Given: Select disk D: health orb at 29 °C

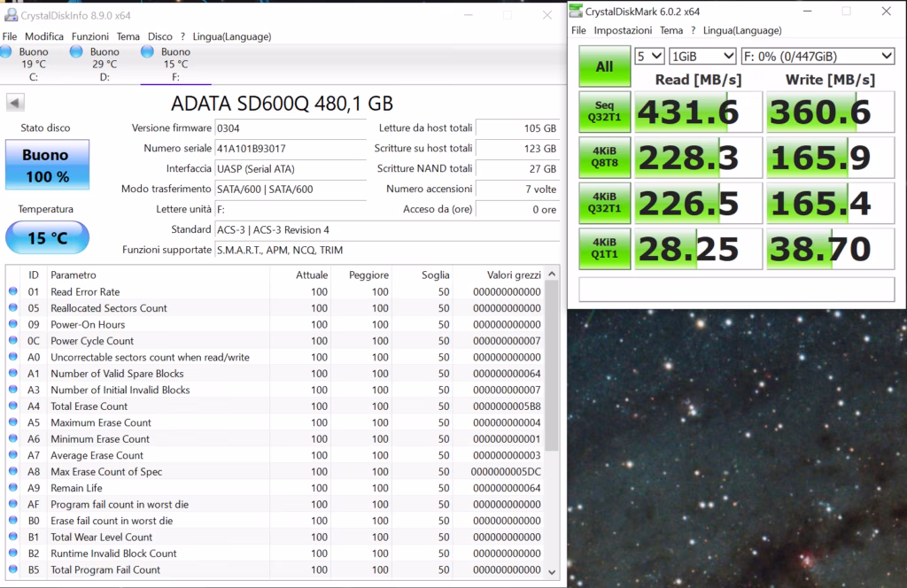Looking at the screenshot, I should pos(76,52).
